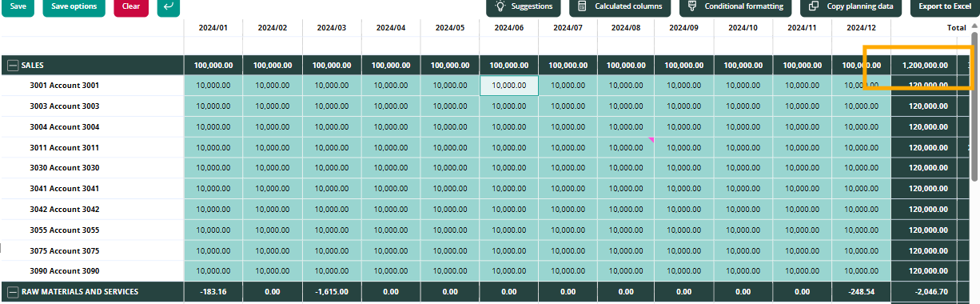Select the 2024/06 column header
Viewport: 980px width, 304px height.
click(x=509, y=27)
